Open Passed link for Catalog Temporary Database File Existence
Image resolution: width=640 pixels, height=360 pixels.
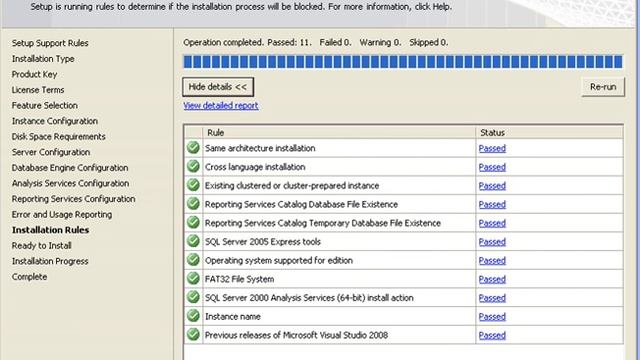[492, 223]
